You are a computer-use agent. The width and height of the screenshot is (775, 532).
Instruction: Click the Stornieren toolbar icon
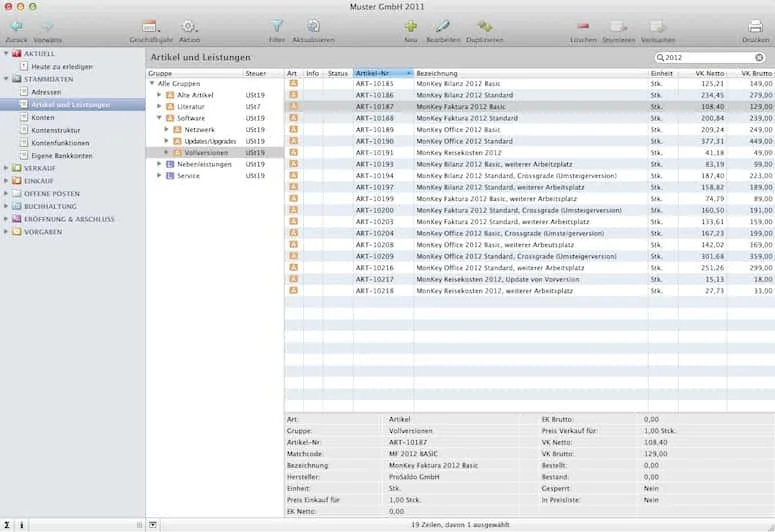[x=618, y=26]
